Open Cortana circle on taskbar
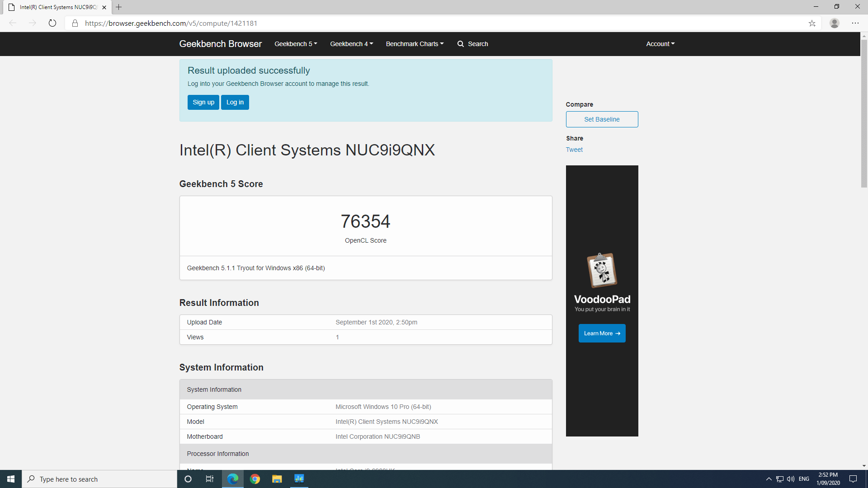 [188, 479]
